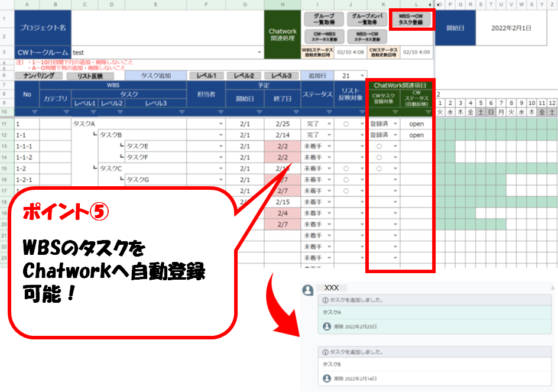Click リスト反映 button
The width and height of the screenshot is (558, 392).
90,76
